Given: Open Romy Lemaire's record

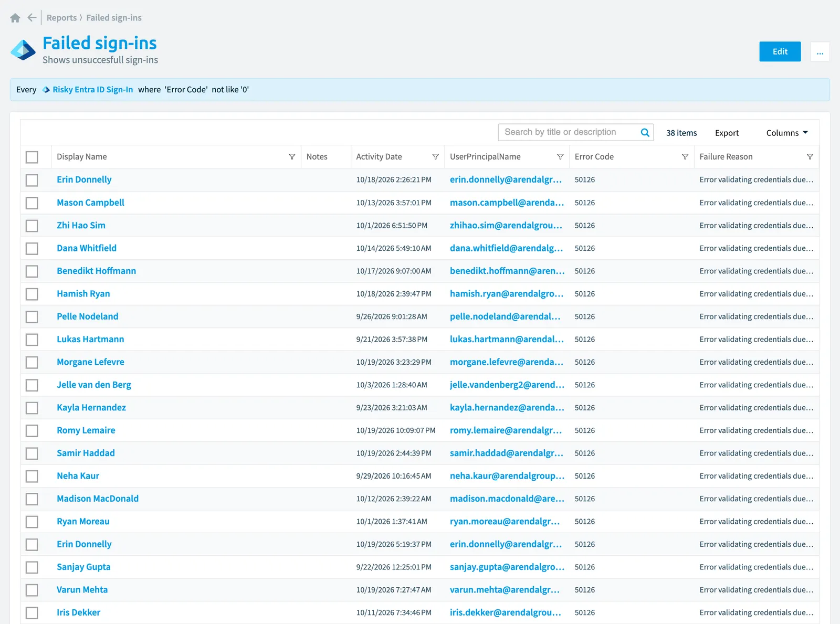Looking at the screenshot, I should 86,430.
